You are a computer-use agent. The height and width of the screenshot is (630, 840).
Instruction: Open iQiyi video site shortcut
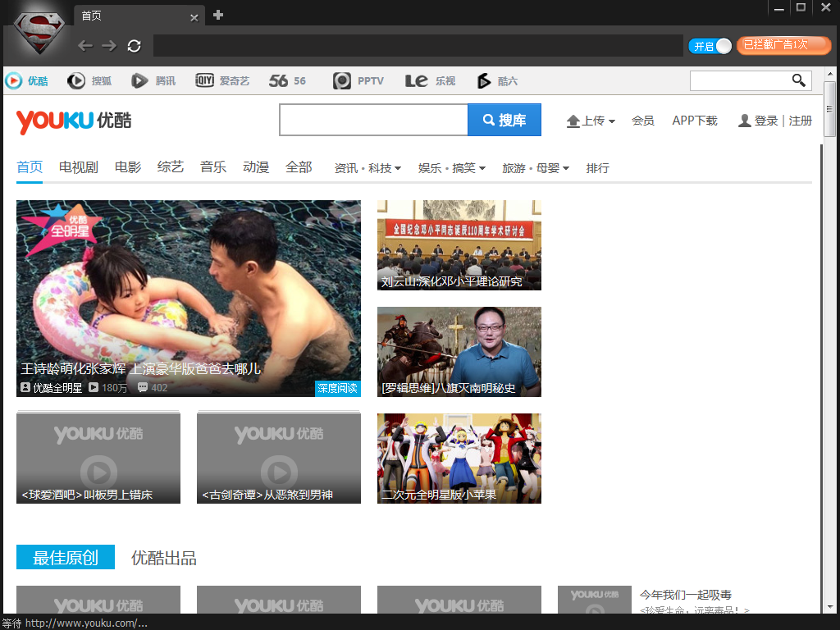pyautogui.click(x=222, y=80)
